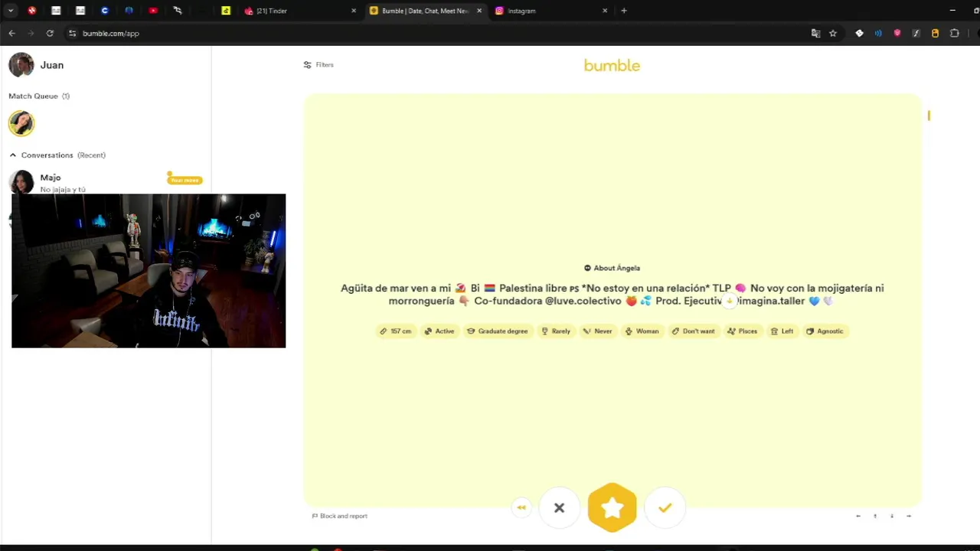This screenshot has height=551, width=980.
Task: Open the pinned YouTube tab
Action: tap(153, 11)
